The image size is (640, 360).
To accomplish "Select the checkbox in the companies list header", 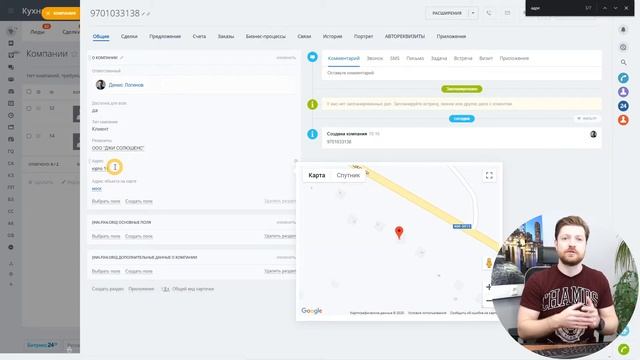I will (29, 92).
